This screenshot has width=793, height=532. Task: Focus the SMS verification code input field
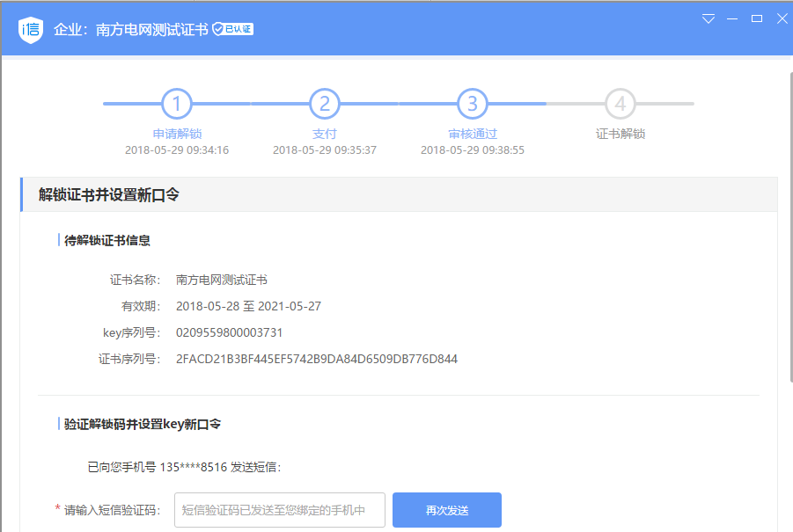[280, 510]
